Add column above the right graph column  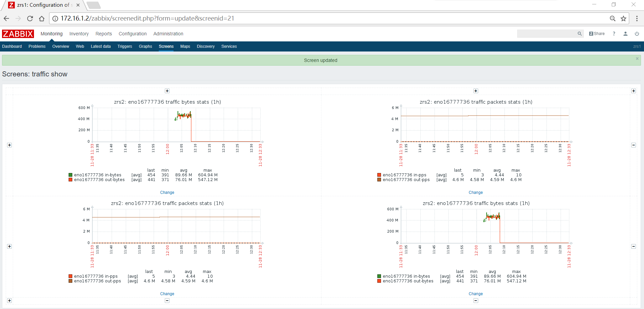pyautogui.click(x=476, y=91)
